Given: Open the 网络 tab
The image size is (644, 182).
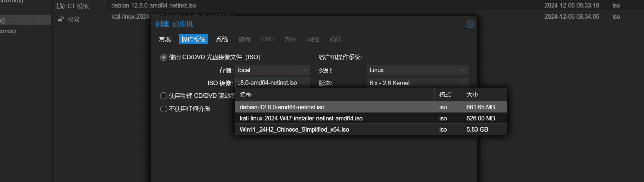Looking at the screenshot, I should pos(313,39).
